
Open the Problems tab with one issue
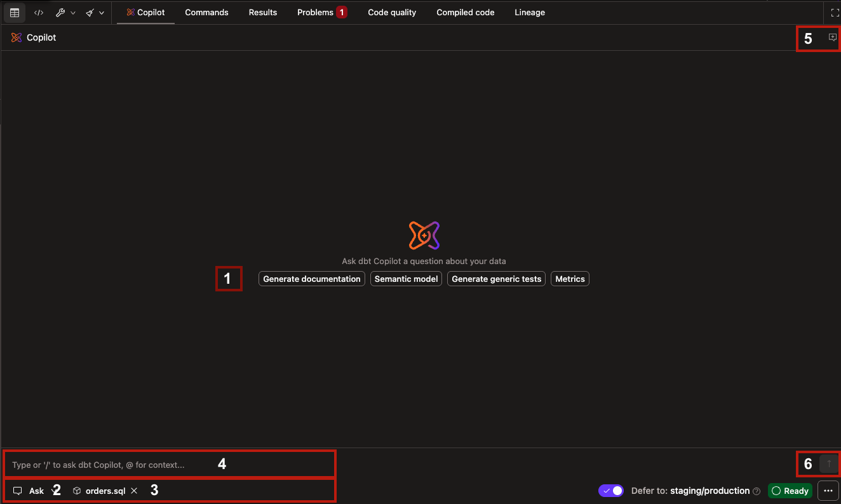(316, 12)
